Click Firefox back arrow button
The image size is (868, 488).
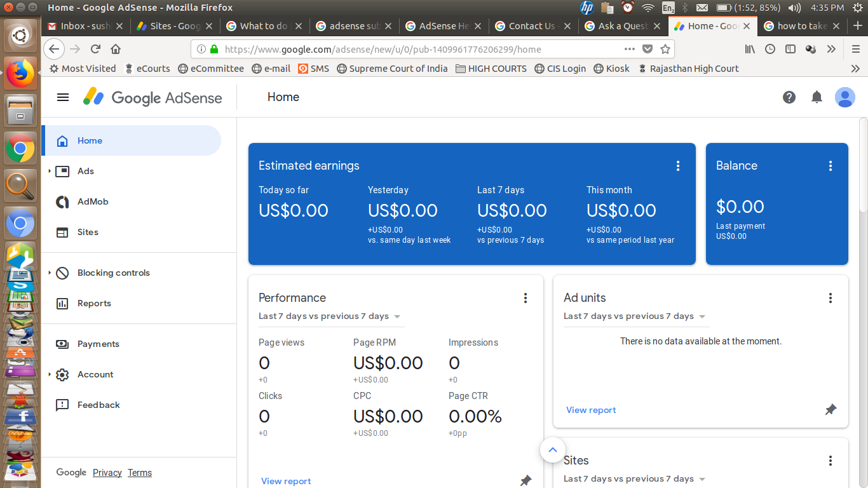(x=54, y=49)
